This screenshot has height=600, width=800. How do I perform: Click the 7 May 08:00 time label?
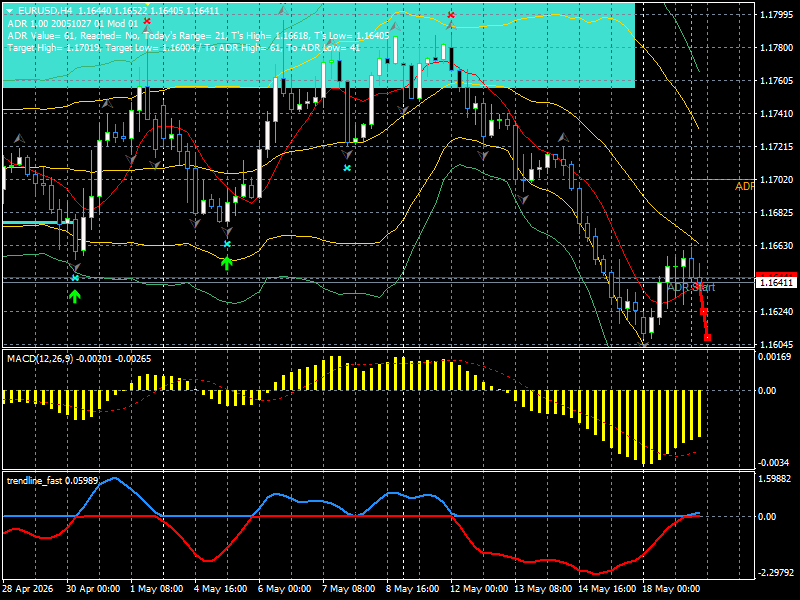(x=348, y=589)
